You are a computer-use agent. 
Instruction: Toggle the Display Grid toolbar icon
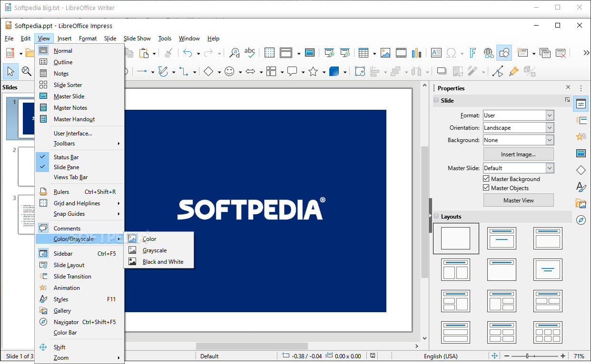tap(270, 53)
